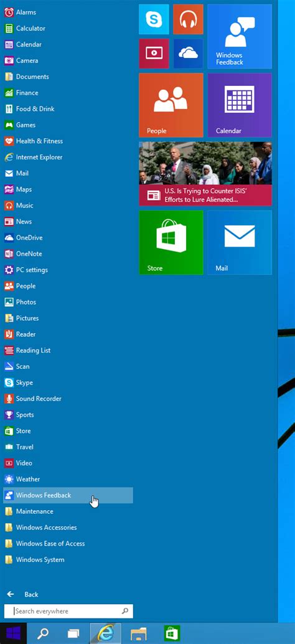Open the Documents folder entry
Image resolution: width=295 pixels, height=644 pixels.
(x=68, y=77)
